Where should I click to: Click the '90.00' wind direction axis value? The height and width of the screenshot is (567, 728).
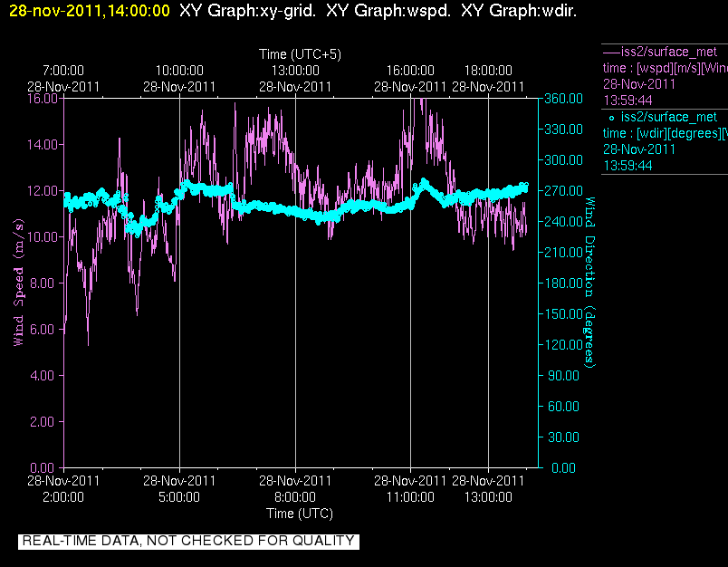tap(565, 375)
